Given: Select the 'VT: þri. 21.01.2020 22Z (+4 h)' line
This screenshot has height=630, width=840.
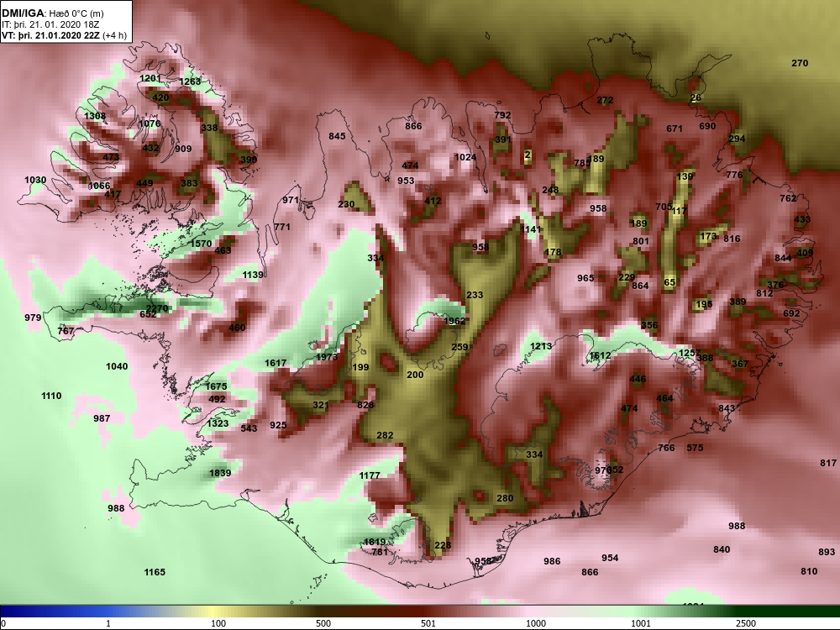Looking at the screenshot, I should pyautogui.click(x=65, y=36).
